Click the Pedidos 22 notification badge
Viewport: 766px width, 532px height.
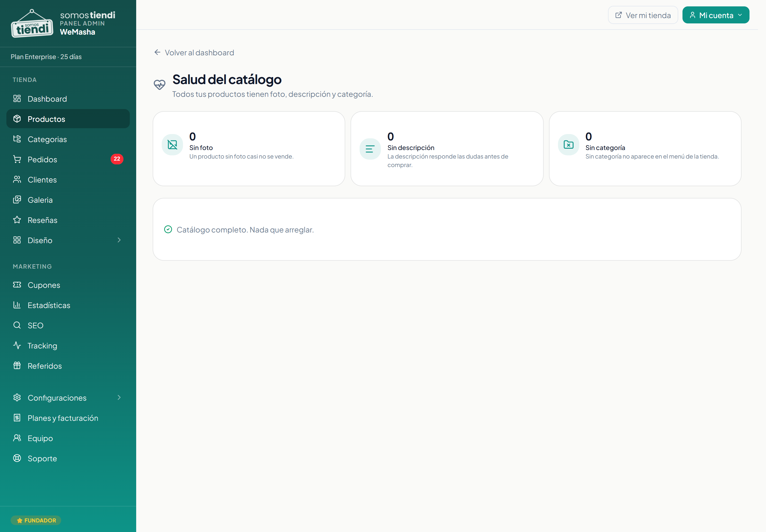[117, 159]
